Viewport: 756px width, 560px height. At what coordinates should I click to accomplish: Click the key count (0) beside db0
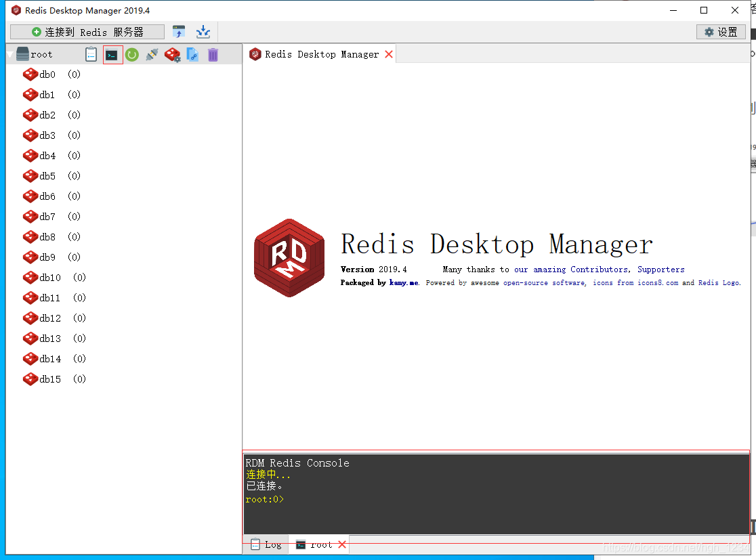75,74
